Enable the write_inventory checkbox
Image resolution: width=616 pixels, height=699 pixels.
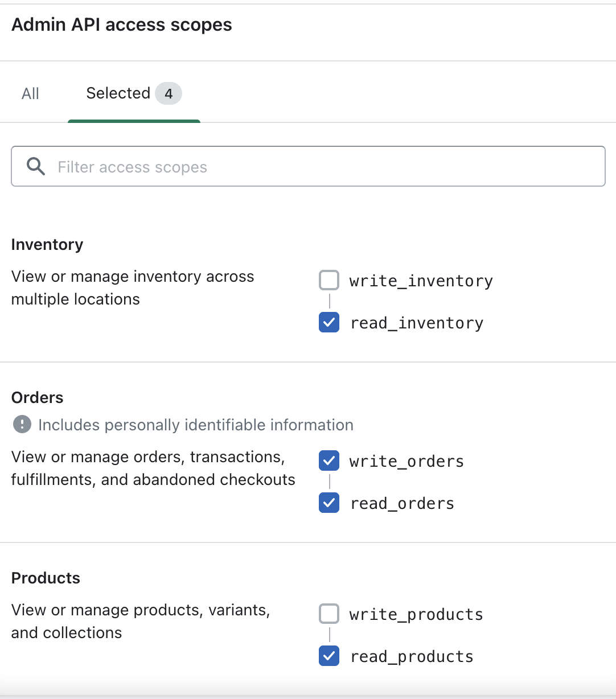tap(329, 281)
